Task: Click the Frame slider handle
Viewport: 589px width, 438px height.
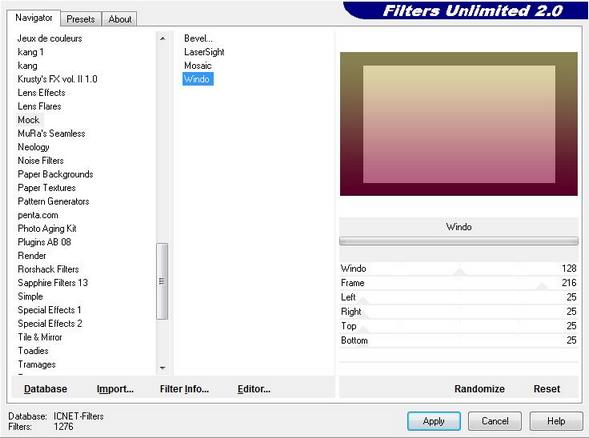Action: [541, 286]
